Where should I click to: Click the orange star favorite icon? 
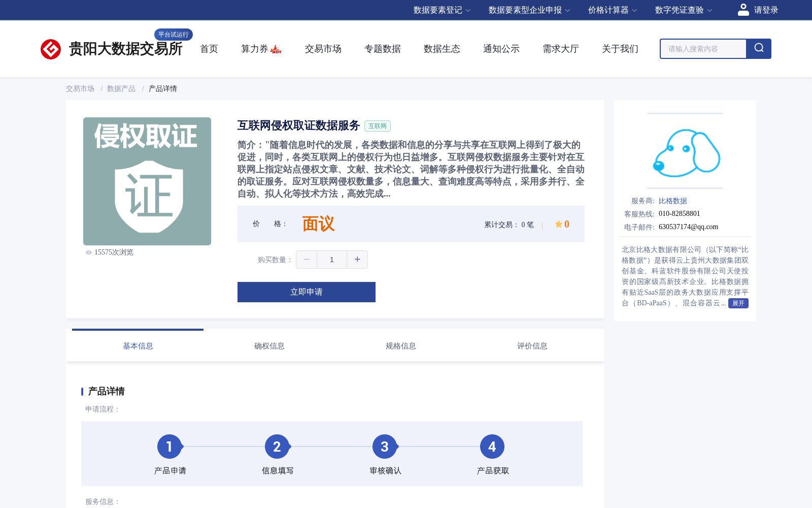click(558, 224)
